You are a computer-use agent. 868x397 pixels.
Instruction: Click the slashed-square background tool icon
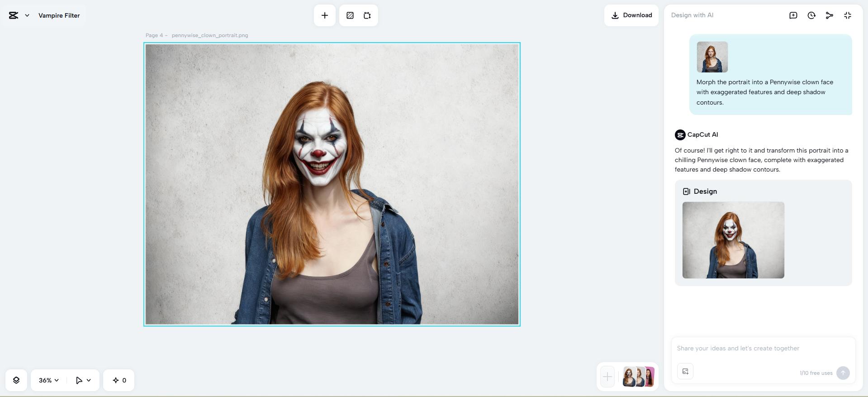[x=350, y=15]
